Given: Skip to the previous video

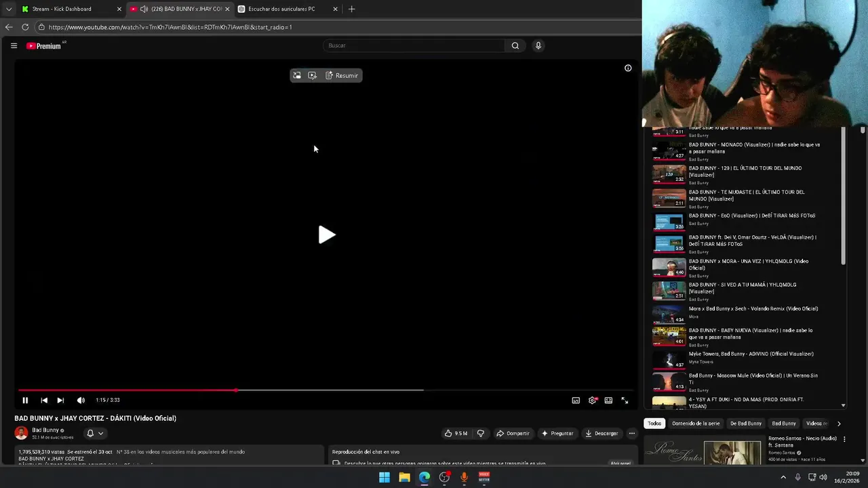Looking at the screenshot, I should [x=44, y=400].
